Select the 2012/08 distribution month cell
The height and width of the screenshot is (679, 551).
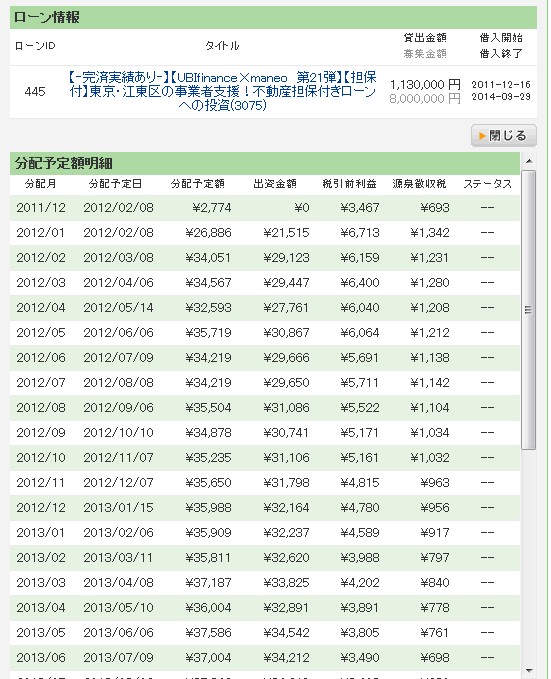[41, 408]
